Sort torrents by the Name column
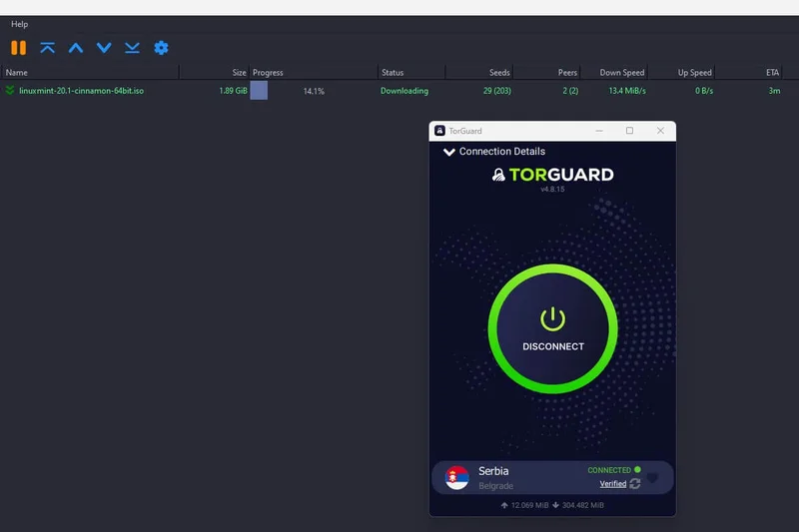 coord(90,72)
